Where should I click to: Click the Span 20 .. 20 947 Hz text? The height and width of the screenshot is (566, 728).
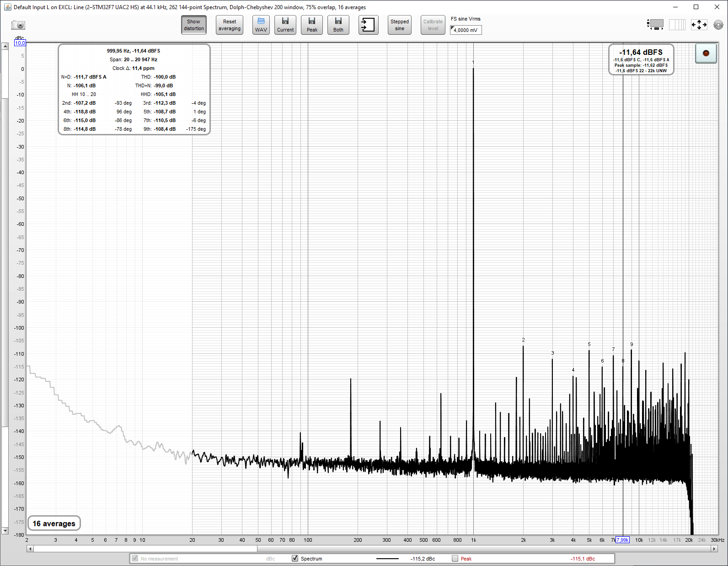pyautogui.click(x=134, y=59)
